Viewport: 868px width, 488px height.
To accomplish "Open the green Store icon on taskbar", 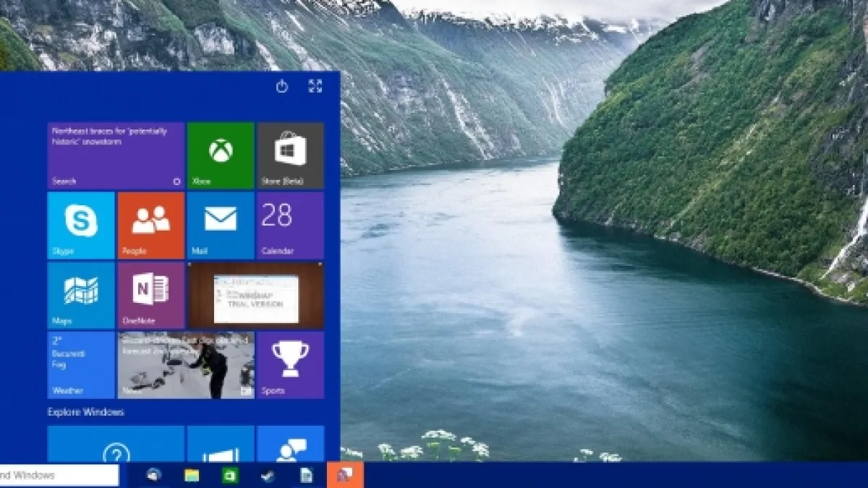I will point(230,475).
